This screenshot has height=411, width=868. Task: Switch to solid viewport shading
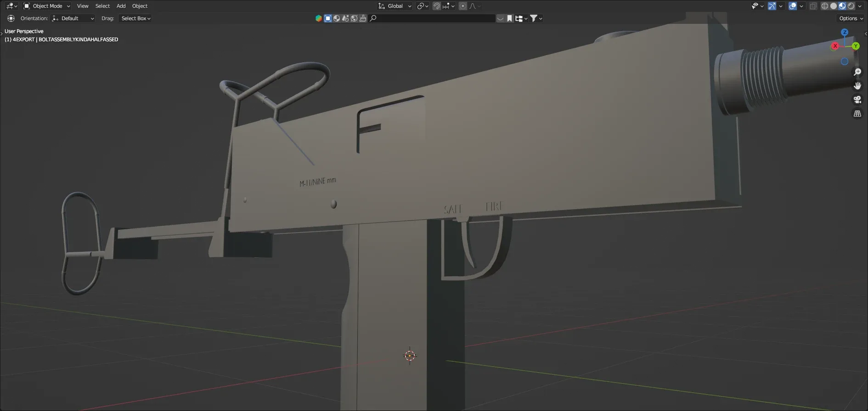click(x=834, y=6)
